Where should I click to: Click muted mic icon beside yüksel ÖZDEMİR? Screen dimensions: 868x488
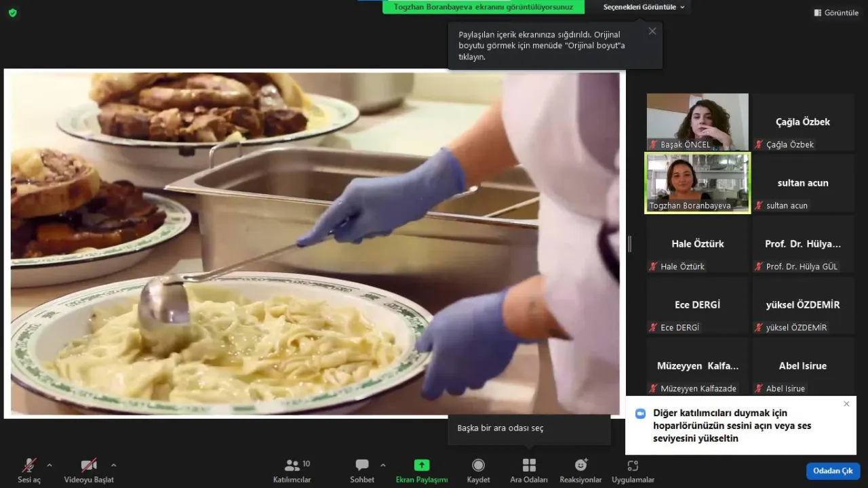(759, 327)
